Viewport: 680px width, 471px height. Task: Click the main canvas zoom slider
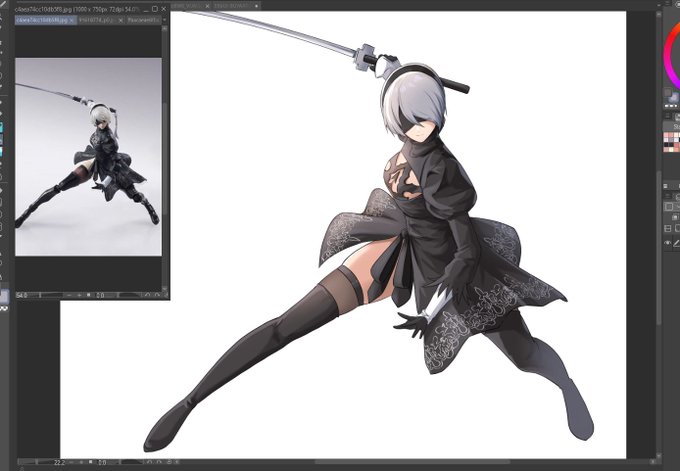coord(35,462)
